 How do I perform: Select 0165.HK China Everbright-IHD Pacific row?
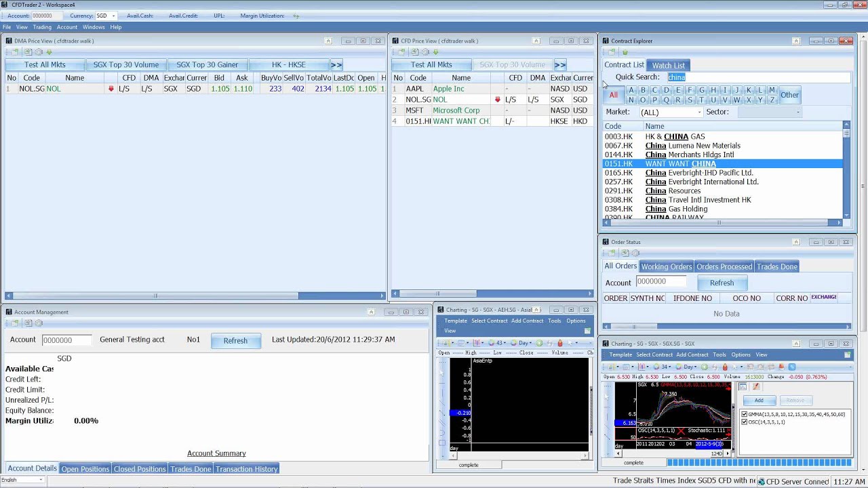(x=723, y=173)
